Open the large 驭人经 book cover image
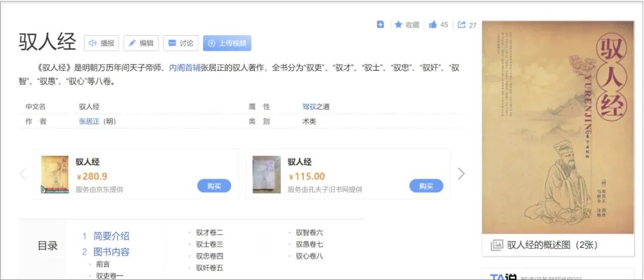This screenshot has width=644, height=280. (558, 127)
